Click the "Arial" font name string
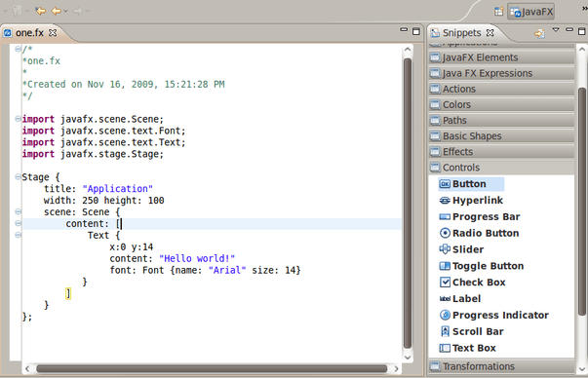 (227, 270)
